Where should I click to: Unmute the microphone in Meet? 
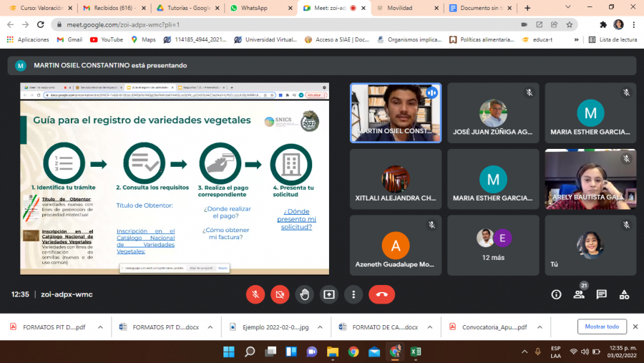coord(255,294)
